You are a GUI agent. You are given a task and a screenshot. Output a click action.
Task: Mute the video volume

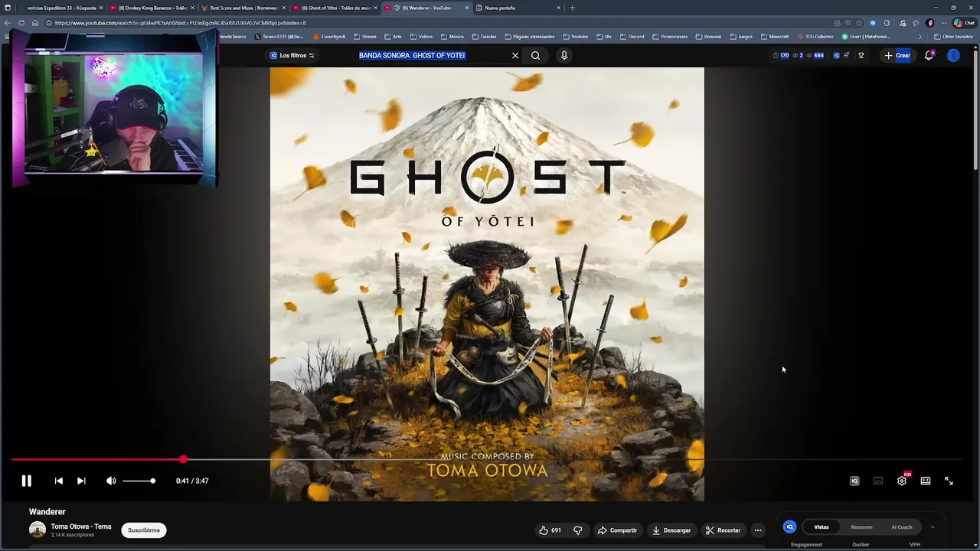point(111,481)
